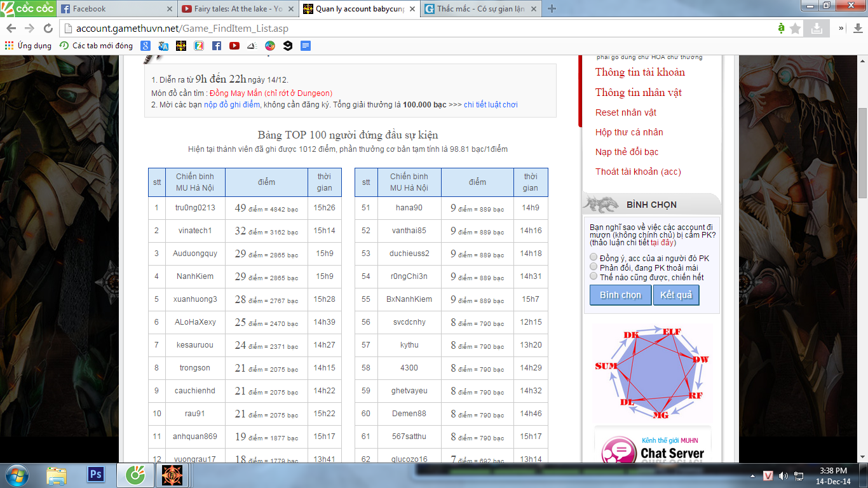Open the translate bookmark icon

point(163,46)
